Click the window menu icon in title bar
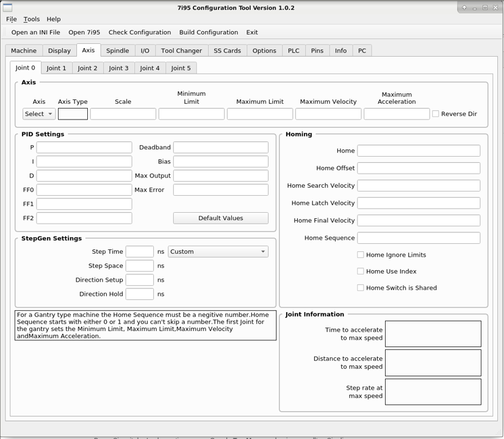 (7, 8)
